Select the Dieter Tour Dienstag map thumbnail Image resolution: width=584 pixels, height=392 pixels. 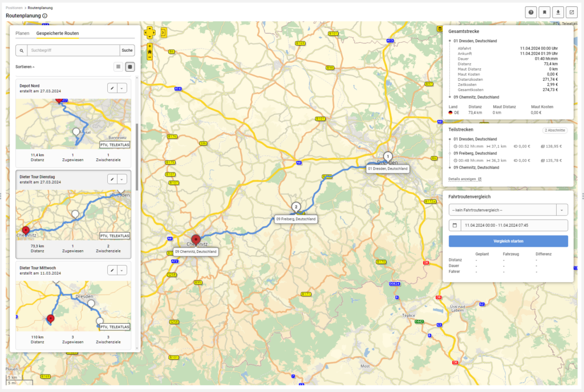click(x=74, y=215)
